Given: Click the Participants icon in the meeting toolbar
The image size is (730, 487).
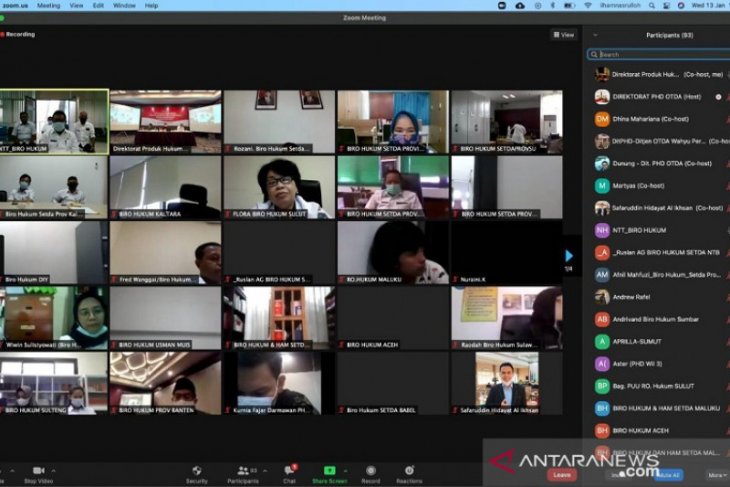Looking at the screenshot, I should pos(243,471).
